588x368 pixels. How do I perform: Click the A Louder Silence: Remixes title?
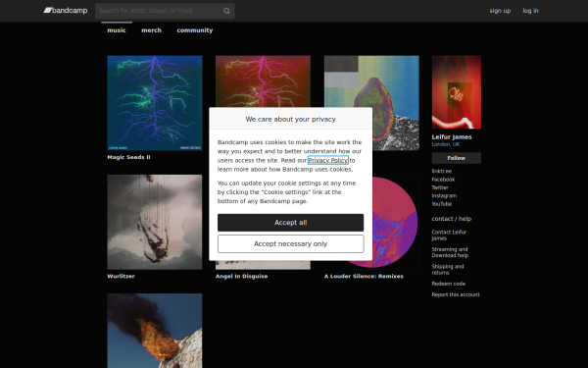(x=364, y=276)
